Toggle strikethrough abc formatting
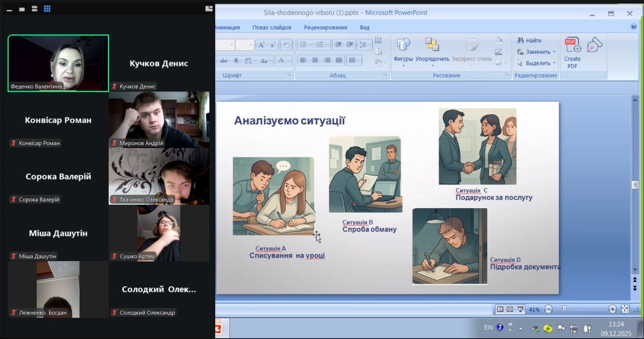This screenshot has width=644, height=339. click(224, 61)
